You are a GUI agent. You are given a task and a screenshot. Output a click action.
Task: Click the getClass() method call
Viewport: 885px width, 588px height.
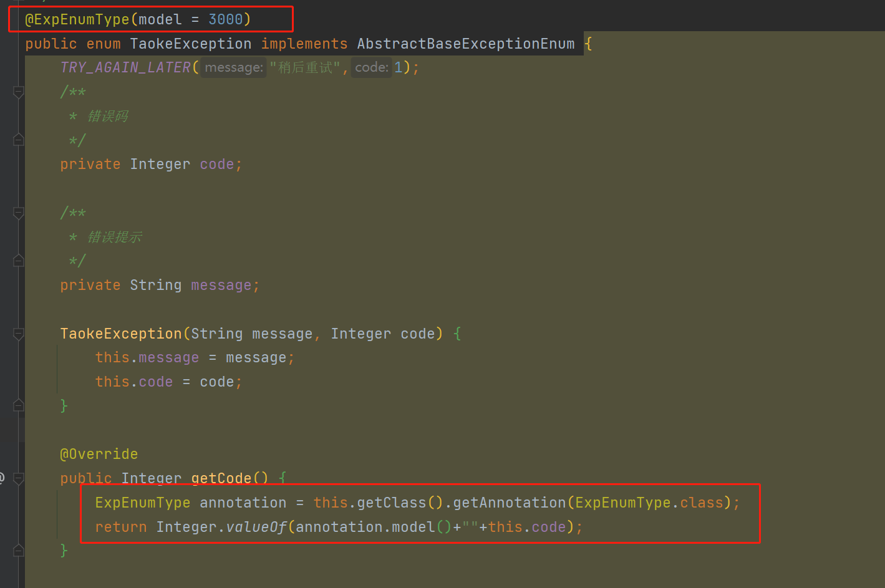(x=400, y=503)
